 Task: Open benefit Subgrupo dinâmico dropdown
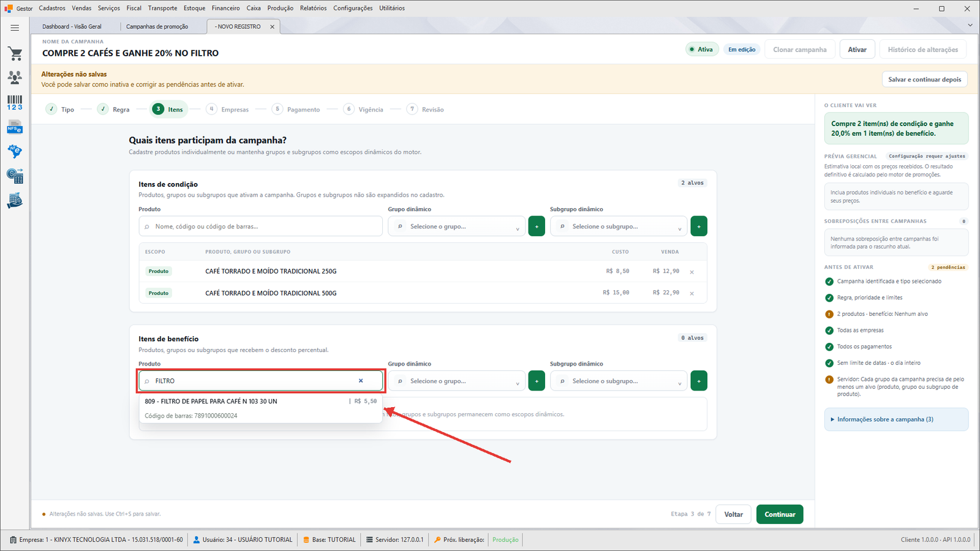click(x=619, y=381)
